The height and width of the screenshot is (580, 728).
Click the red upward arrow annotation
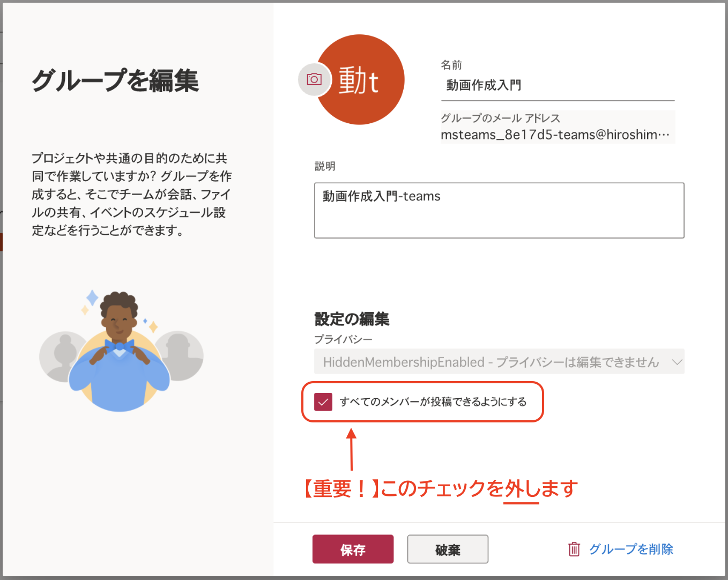coord(351,449)
